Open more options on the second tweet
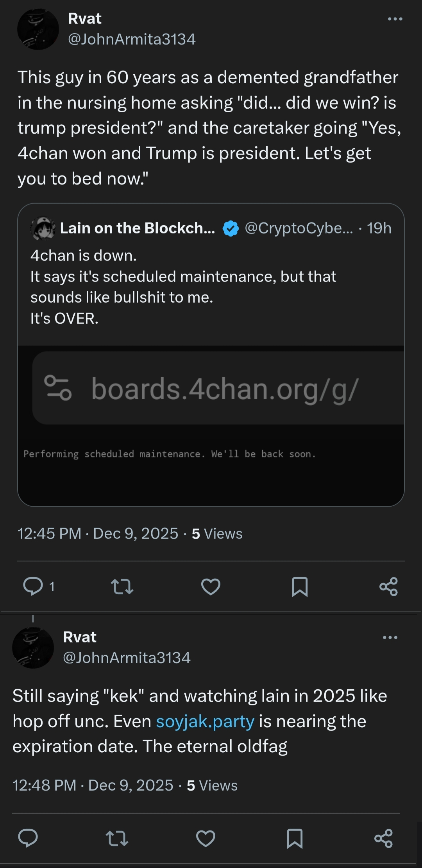The height and width of the screenshot is (868, 422). click(390, 637)
